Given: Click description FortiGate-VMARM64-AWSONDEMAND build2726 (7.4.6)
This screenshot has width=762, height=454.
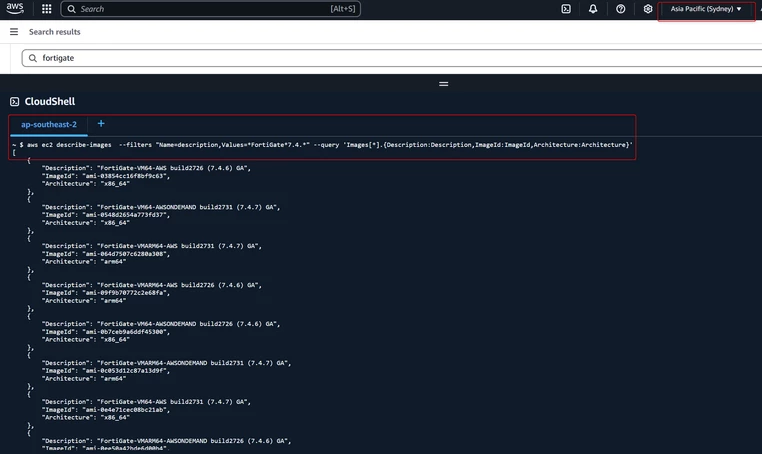Looking at the screenshot, I should [x=166, y=441].
